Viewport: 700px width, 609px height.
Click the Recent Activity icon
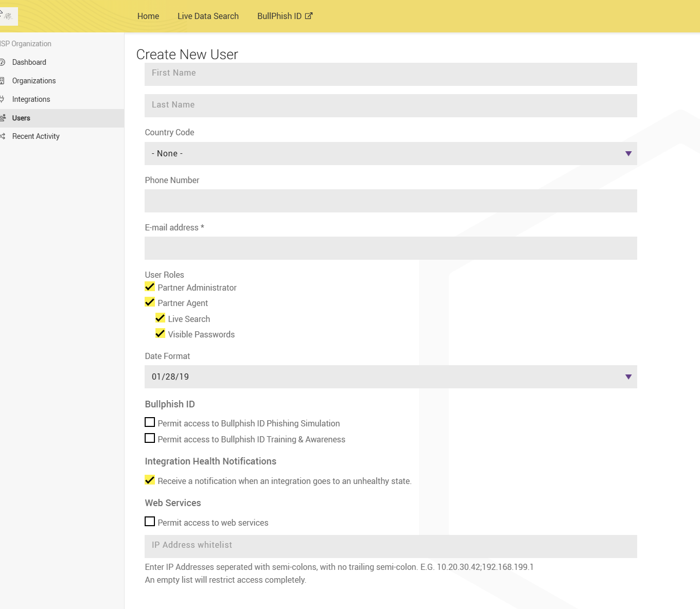(3, 136)
